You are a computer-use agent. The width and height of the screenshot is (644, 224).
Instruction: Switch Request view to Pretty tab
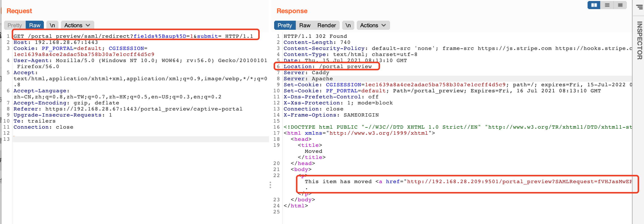[x=15, y=25]
